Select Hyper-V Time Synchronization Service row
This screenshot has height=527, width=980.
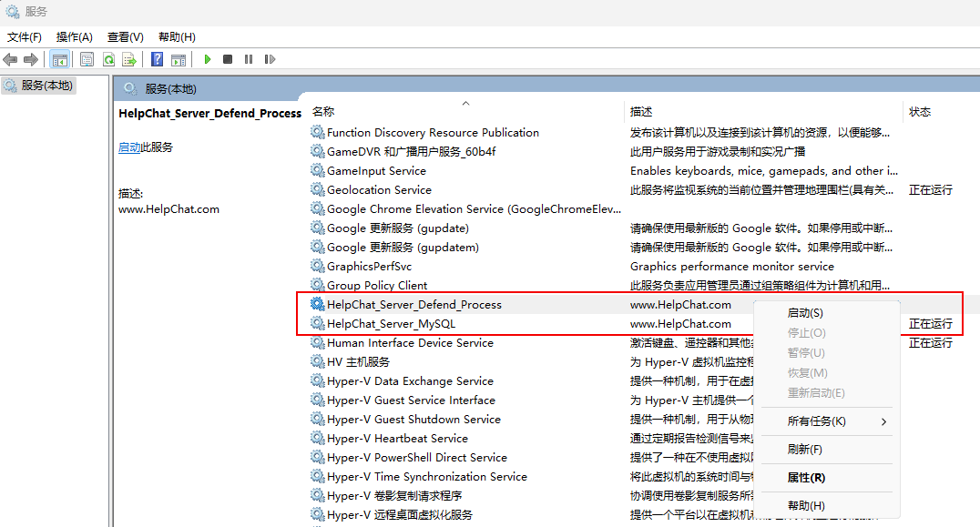pos(427,477)
